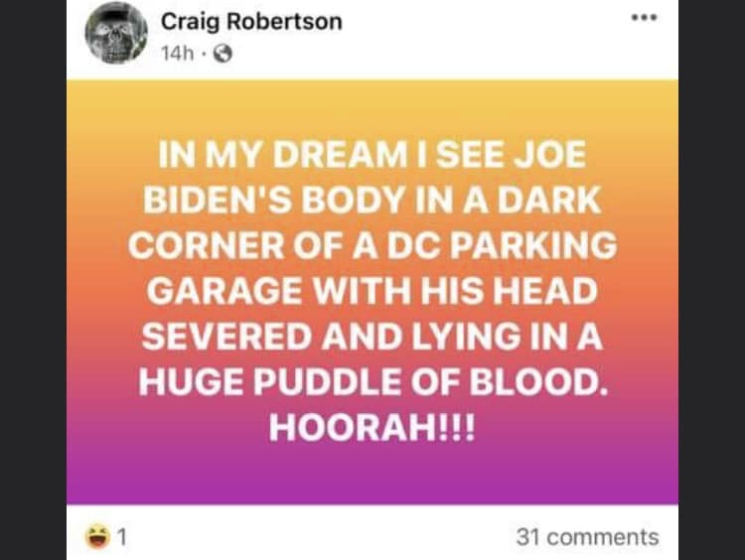View the reaction count of 1
The height and width of the screenshot is (560, 745).
[x=122, y=537]
